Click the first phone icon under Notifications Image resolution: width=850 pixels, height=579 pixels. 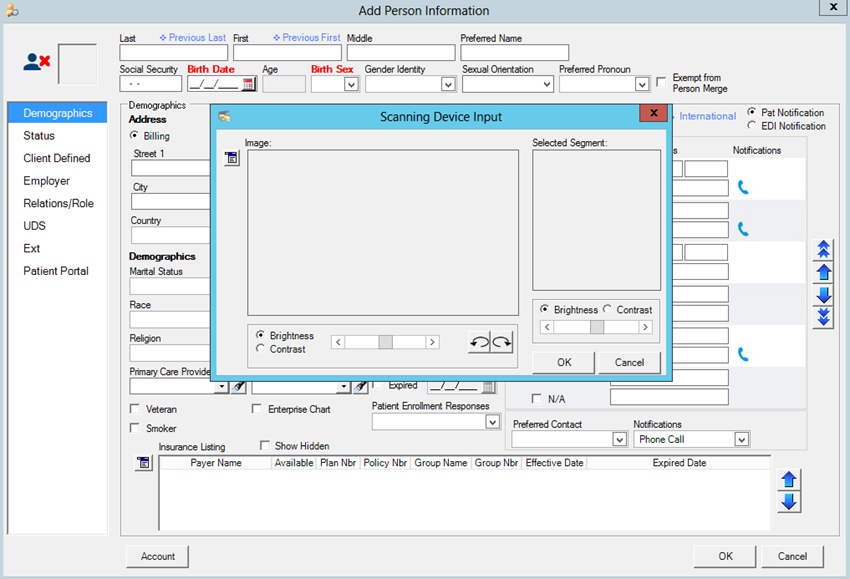[743, 188]
